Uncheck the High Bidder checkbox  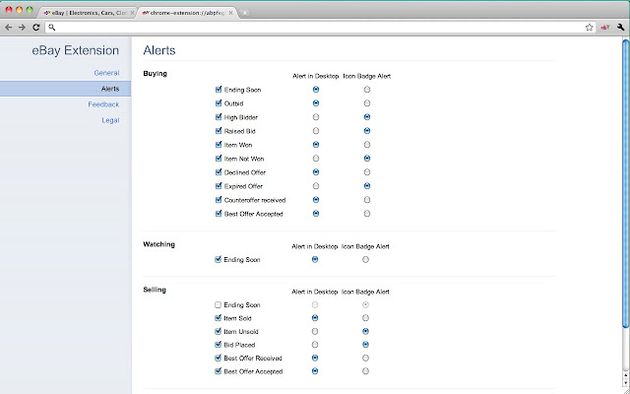[x=219, y=117]
